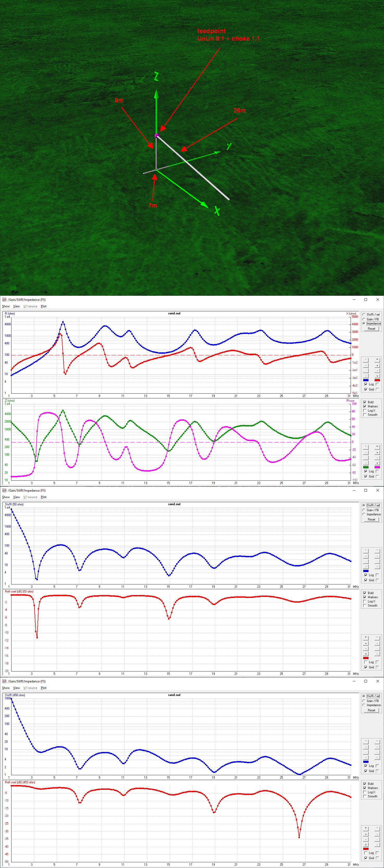Click blue R curve color swatch in Impedance window
The image size is (384, 868).
[366, 380]
